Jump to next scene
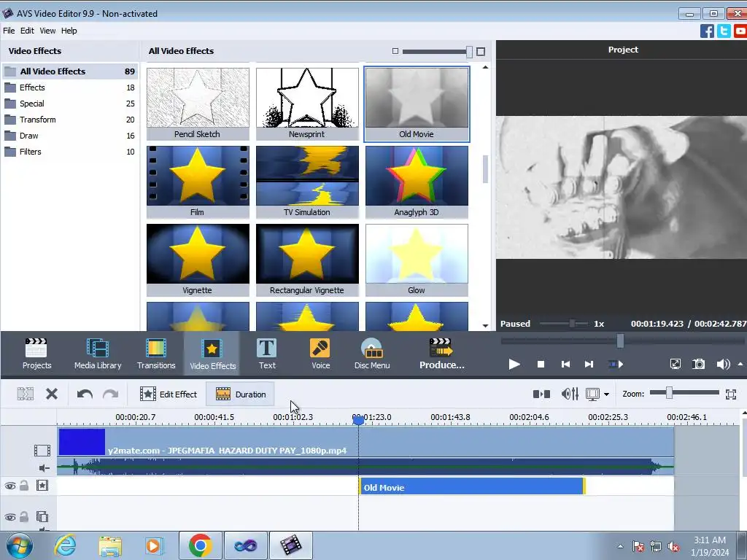The image size is (747, 560). click(616, 365)
